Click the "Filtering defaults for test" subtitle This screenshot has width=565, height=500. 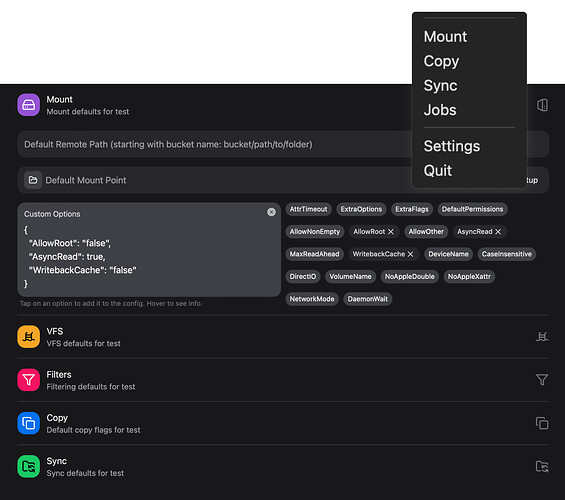(91, 387)
